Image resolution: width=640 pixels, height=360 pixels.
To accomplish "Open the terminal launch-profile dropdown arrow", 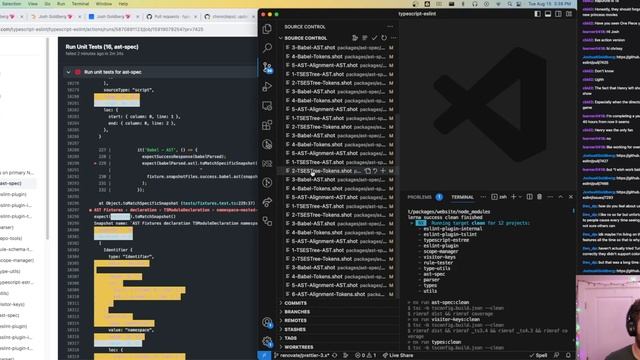I will pos(520,197).
